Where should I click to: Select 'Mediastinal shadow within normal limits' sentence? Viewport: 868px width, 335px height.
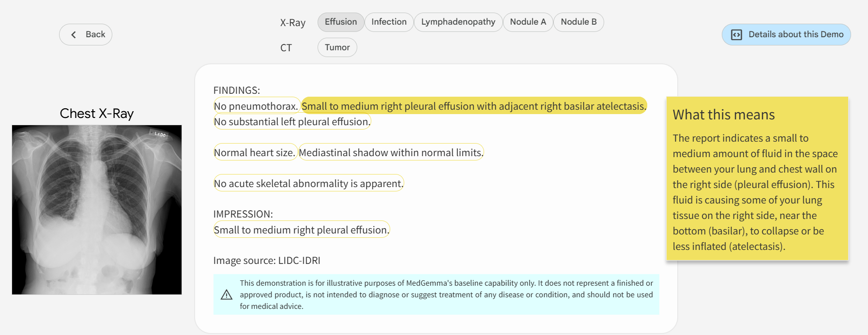tap(391, 153)
